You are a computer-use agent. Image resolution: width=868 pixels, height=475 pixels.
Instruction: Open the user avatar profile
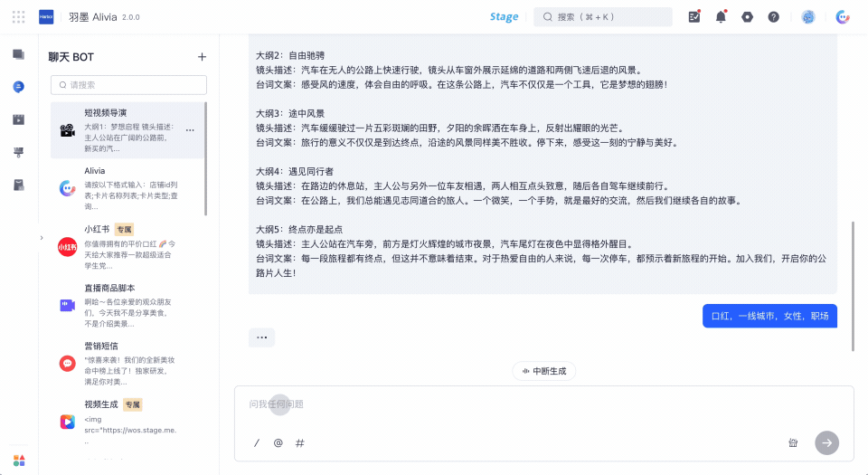(x=808, y=16)
